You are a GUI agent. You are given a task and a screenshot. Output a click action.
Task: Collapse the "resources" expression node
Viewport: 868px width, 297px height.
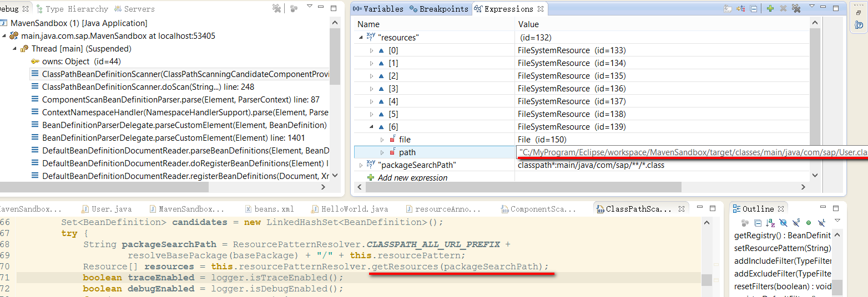[361, 37]
